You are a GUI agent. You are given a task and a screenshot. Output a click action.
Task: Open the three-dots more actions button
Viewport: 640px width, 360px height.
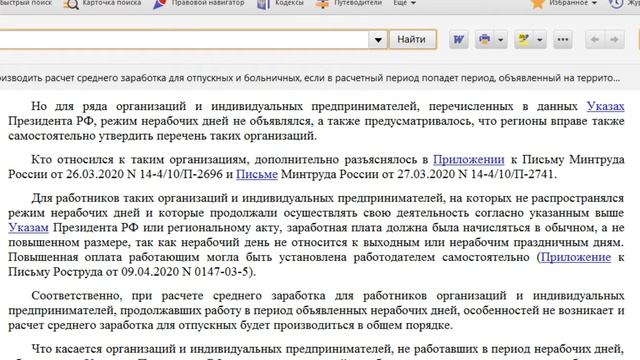(563, 40)
